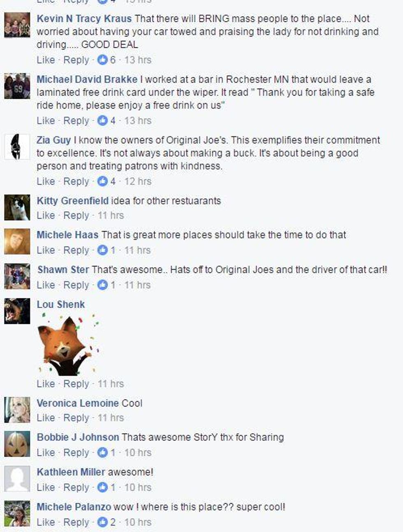Open the reactions icon on Bobbie J Johnson's comment
This screenshot has height=532, width=403.
click(x=102, y=453)
